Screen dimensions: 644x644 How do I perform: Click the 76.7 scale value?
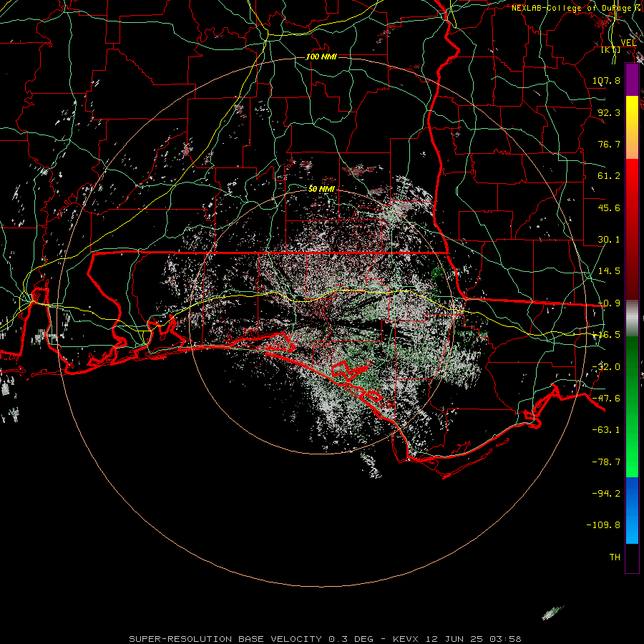[609, 144]
